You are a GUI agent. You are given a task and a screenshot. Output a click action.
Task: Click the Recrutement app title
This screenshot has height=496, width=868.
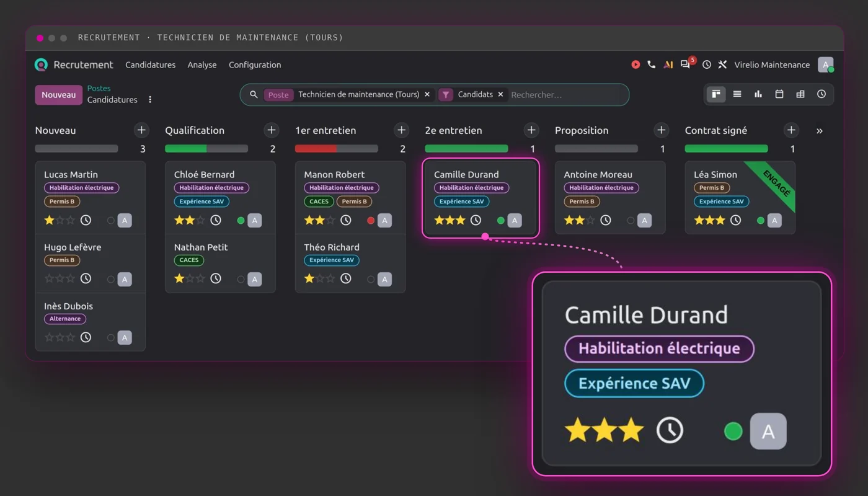point(83,64)
